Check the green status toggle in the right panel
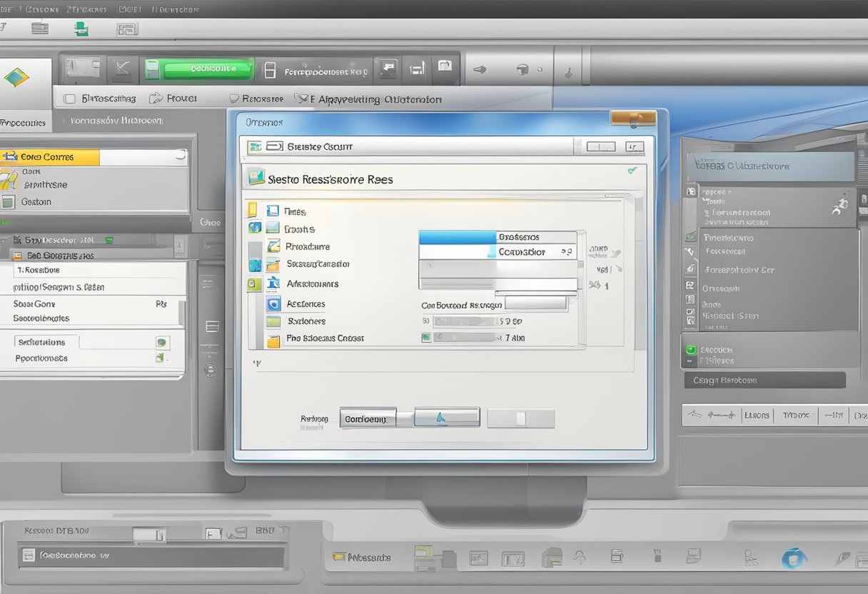This screenshot has width=868, height=594. click(x=691, y=350)
